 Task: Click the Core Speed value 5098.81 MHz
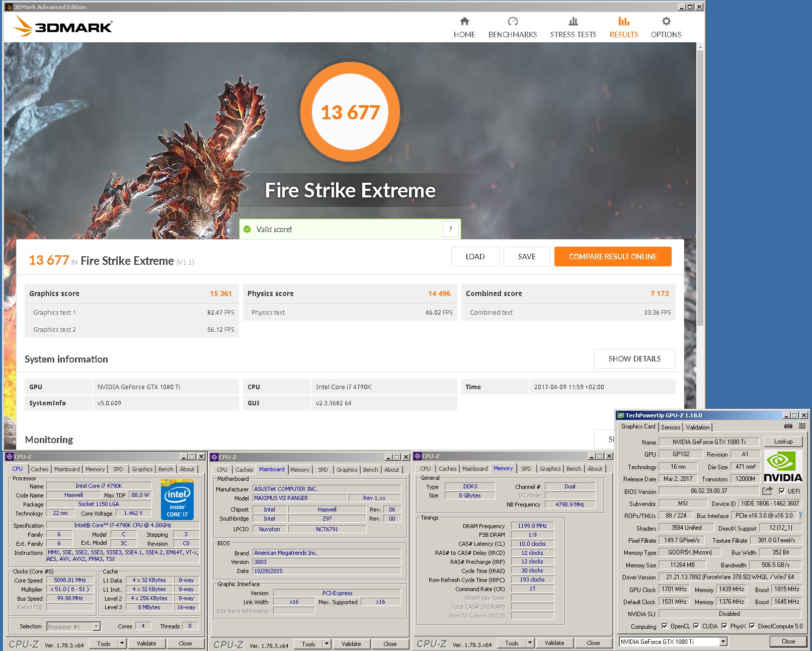click(70, 580)
